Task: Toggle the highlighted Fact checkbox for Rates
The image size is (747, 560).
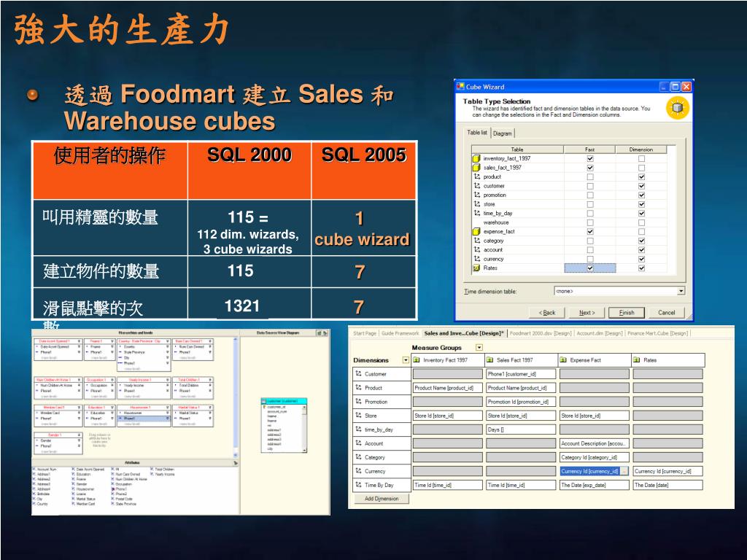Action: (590, 268)
